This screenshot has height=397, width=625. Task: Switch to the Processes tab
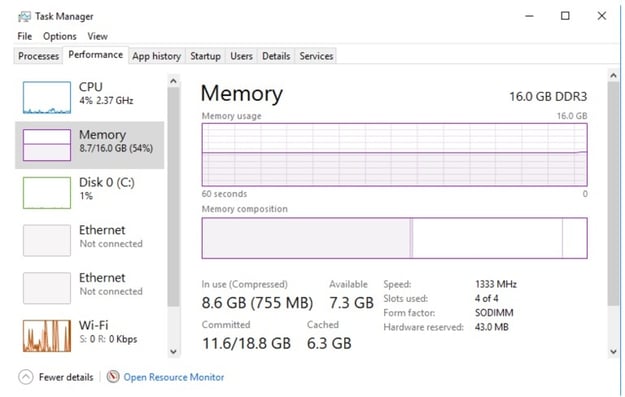point(39,56)
